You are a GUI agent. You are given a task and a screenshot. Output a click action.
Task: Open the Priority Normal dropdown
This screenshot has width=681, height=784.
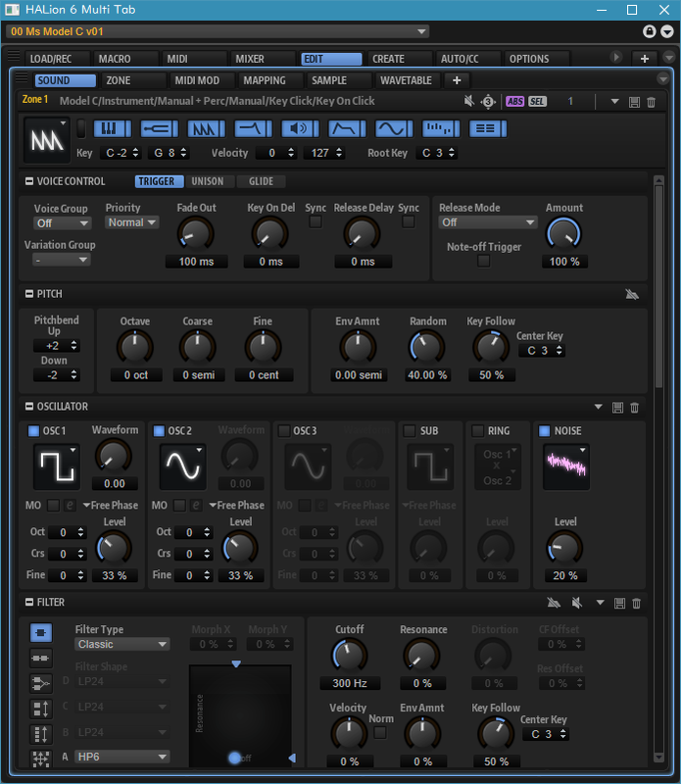coord(132,222)
